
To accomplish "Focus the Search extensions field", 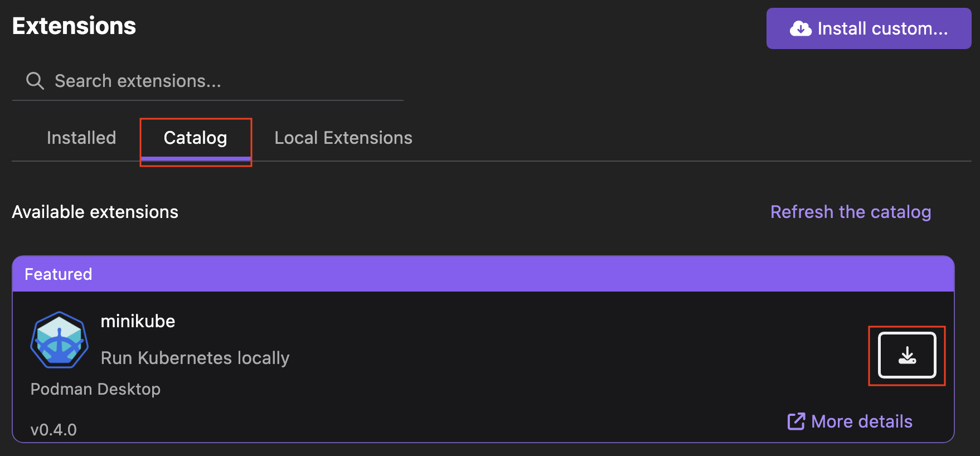I will tap(223, 81).
